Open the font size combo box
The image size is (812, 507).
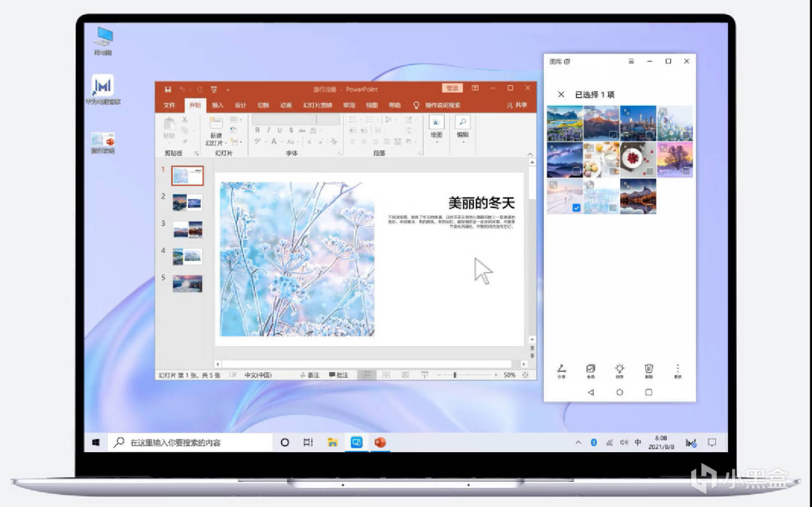(329, 120)
